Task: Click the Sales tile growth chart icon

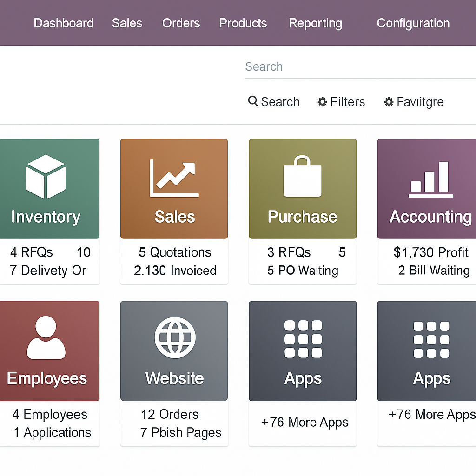Action: [174, 178]
